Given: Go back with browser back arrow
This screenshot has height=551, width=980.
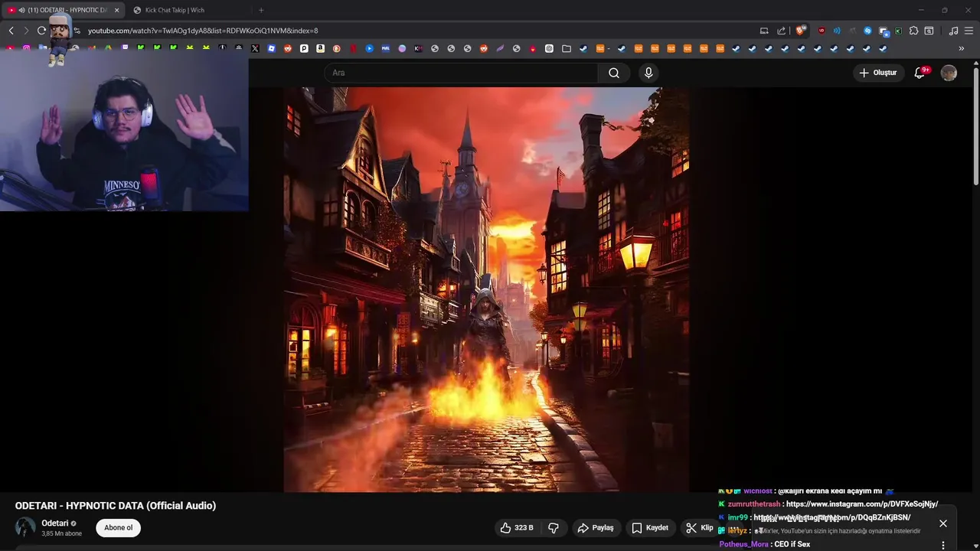Looking at the screenshot, I should [11, 31].
